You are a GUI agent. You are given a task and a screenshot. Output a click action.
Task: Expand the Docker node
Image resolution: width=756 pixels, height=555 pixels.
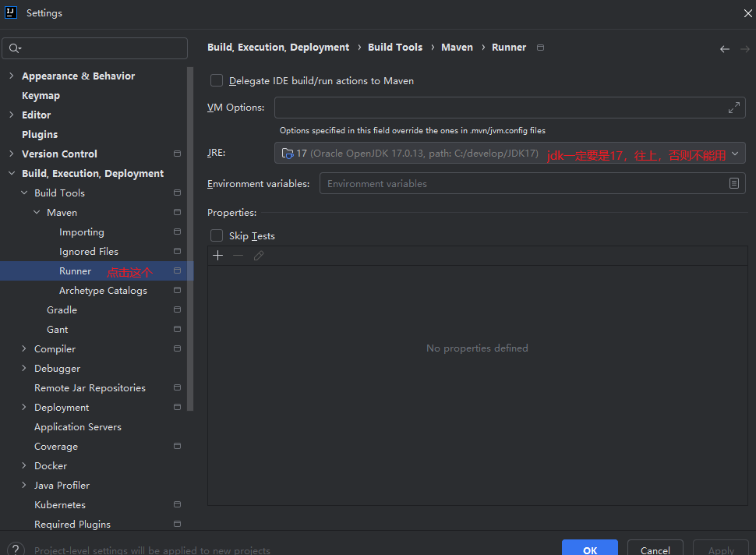(24, 466)
